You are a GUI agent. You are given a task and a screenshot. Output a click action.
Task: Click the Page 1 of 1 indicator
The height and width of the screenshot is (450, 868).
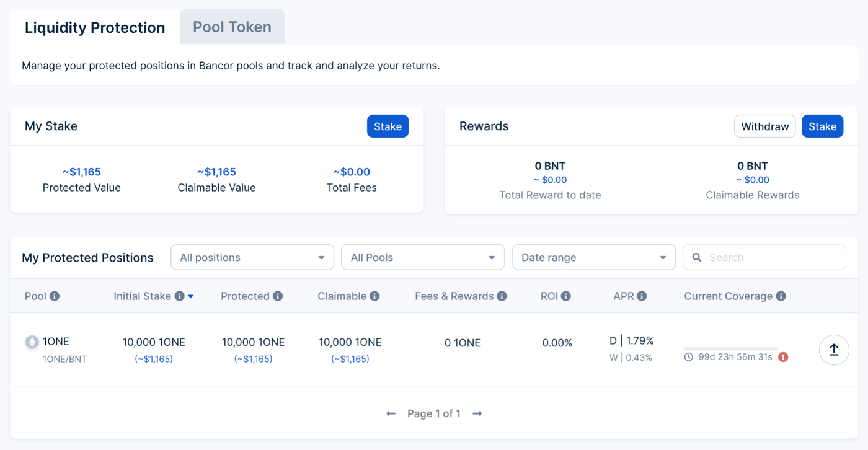coord(434,413)
